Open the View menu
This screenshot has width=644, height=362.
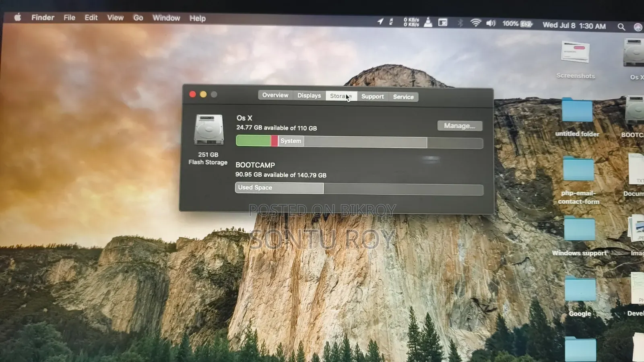(x=115, y=18)
